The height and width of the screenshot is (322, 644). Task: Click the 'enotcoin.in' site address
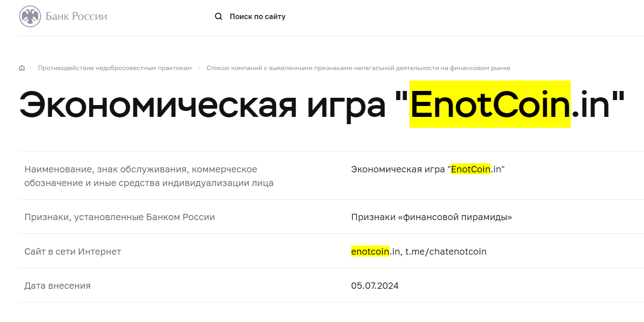(x=376, y=252)
